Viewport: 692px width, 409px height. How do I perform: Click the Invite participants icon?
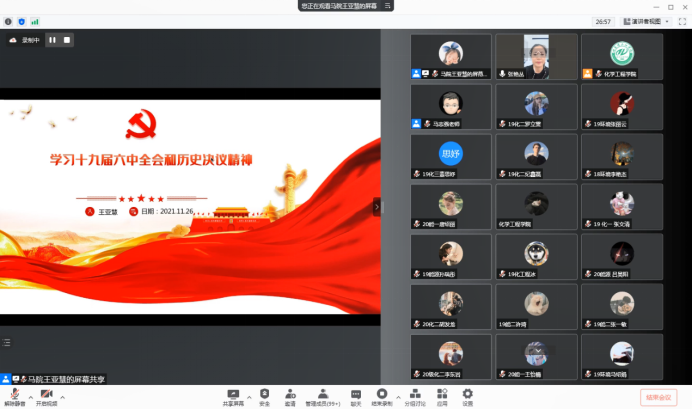(290, 395)
